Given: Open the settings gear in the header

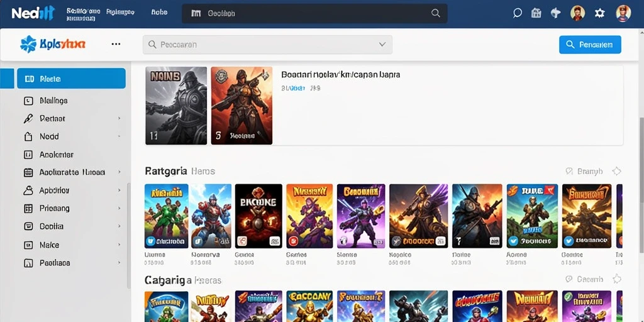Looking at the screenshot, I should (599, 13).
